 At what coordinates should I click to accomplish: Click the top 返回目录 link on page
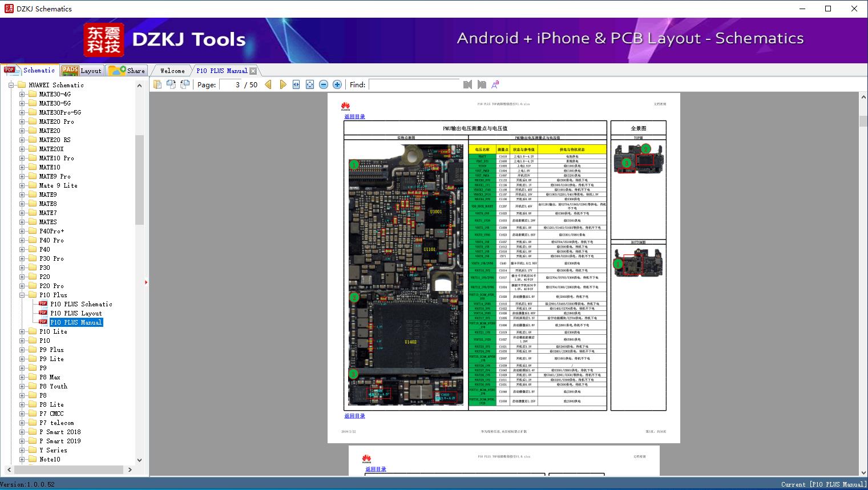(x=354, y=116)
